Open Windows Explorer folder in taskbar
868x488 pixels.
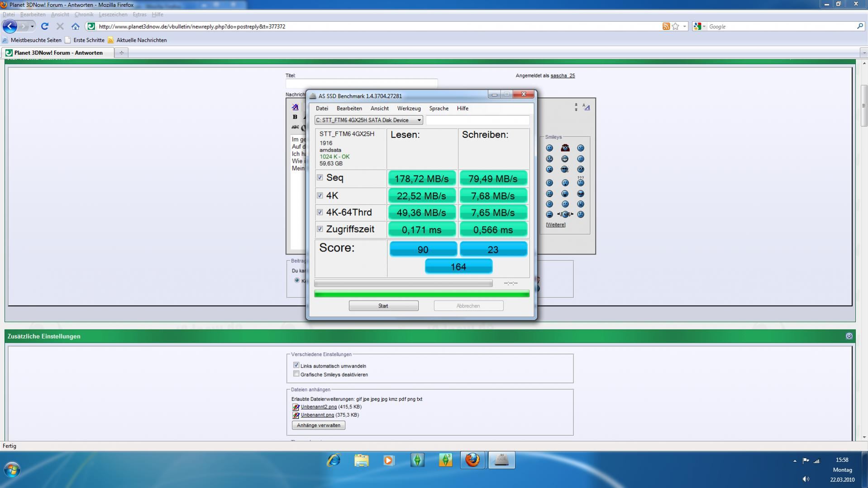(361, 460)
